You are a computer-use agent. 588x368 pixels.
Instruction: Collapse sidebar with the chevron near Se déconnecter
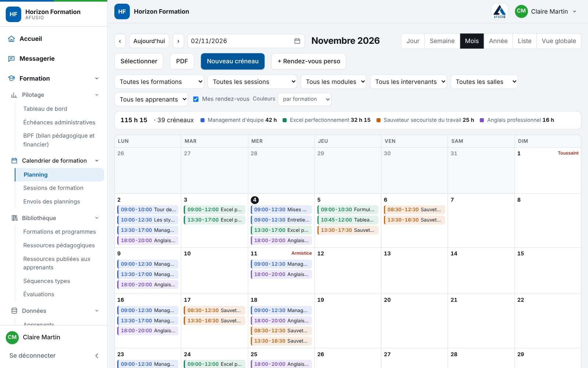[x=97, y=355]
